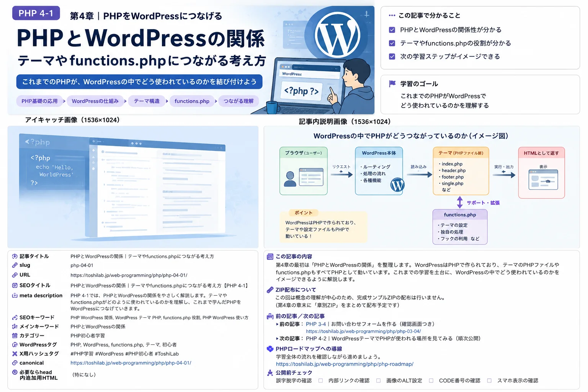Click the category value PHP初心者学習
The image size is (588, 392).
(x=88, y=336)
